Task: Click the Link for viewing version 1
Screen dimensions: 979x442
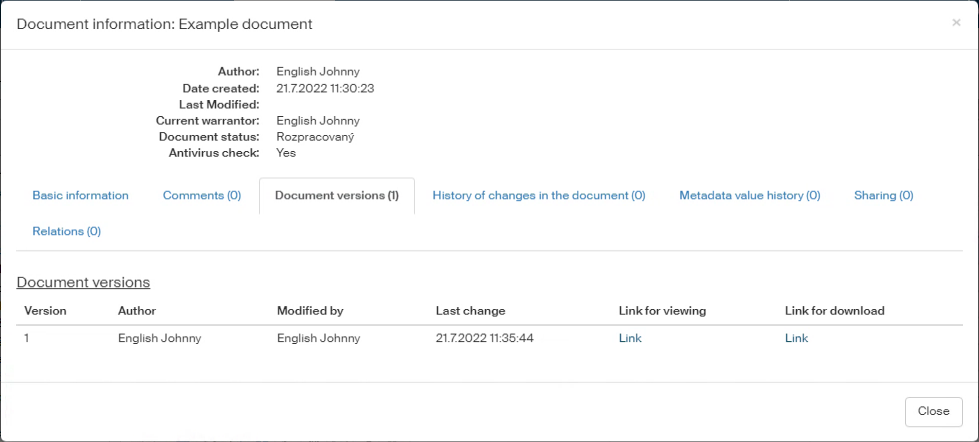Action: point(630,339)
